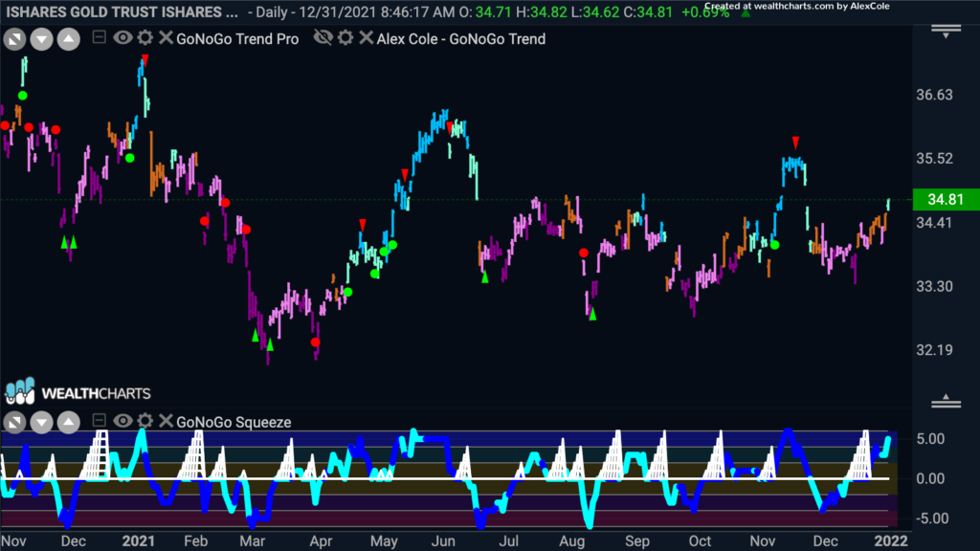Click the 2021 label on the time axis
Viewport: 980px width, 551px height.
tap(138, 541)
